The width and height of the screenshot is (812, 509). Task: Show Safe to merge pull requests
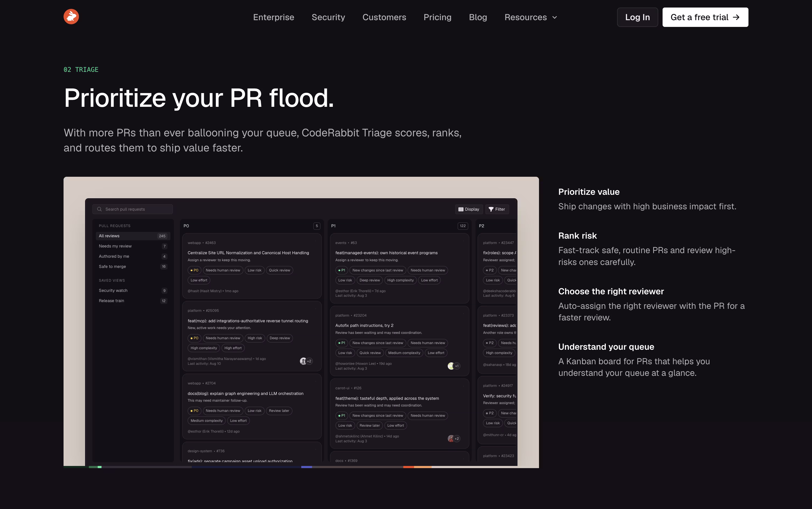click(133, 266)
